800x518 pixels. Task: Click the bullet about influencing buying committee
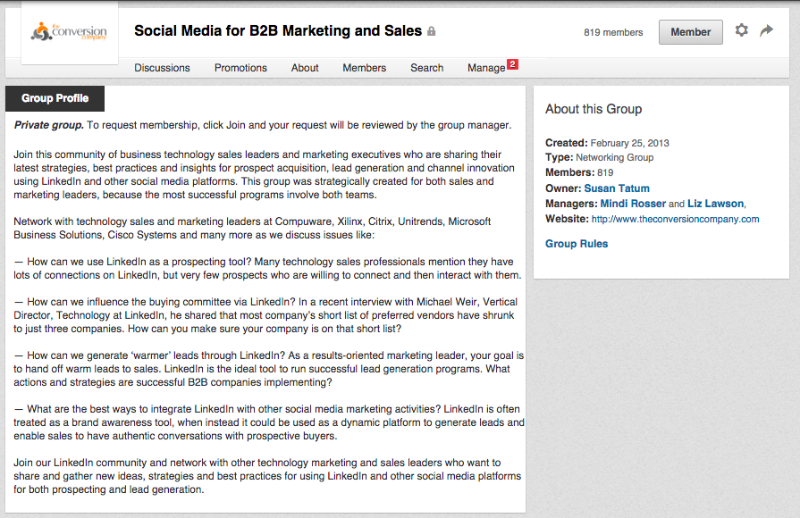[265, 315]
